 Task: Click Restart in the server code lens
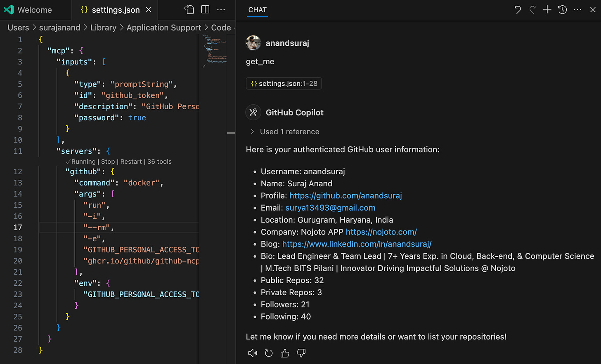coord(131,162)
